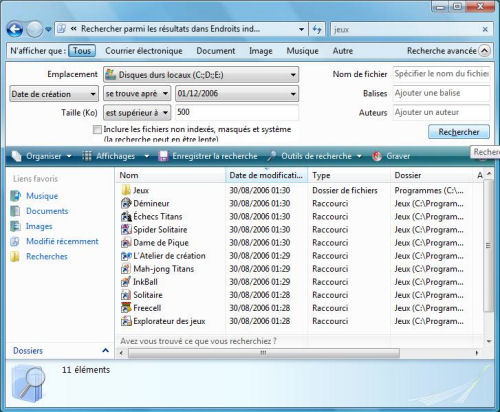500x412 pixels.
Task: Click the horizontal scrollbar thumb of the file list
Action: (264, 353)
